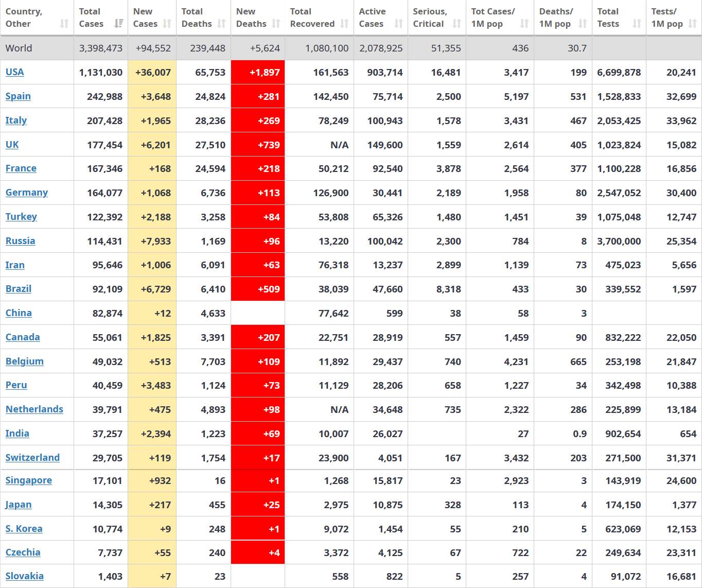
Task: Click Brazil new cases yellow cell
Action: 152,289
